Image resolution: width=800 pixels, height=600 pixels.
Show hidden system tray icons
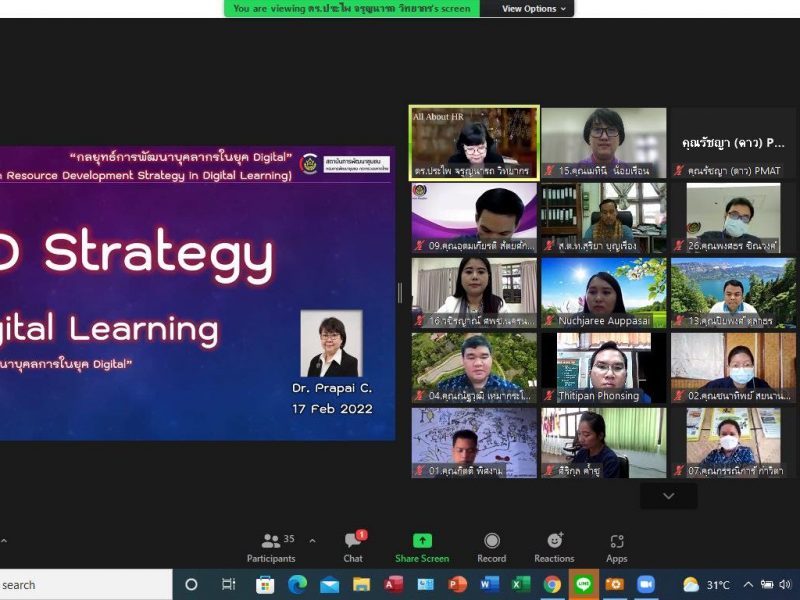(x=748, y=585)
